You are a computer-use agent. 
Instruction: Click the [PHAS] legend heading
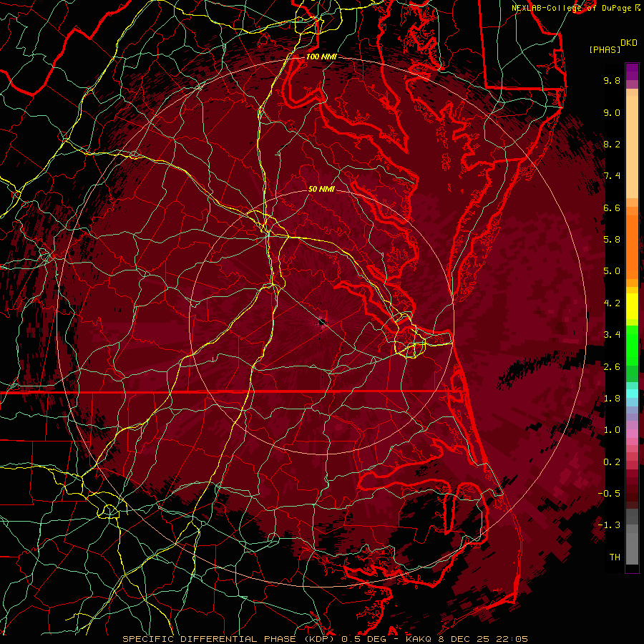[x=605, y=49]
